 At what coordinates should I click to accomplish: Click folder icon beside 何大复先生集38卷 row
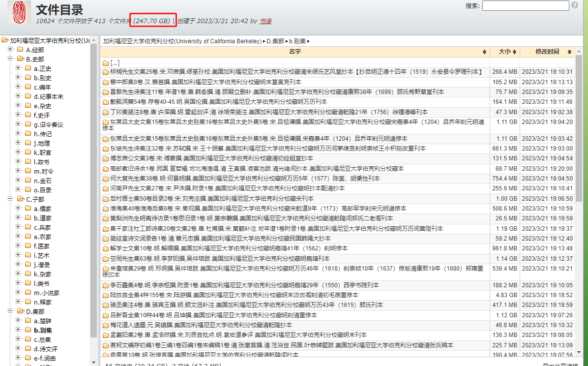pos(106,179)
